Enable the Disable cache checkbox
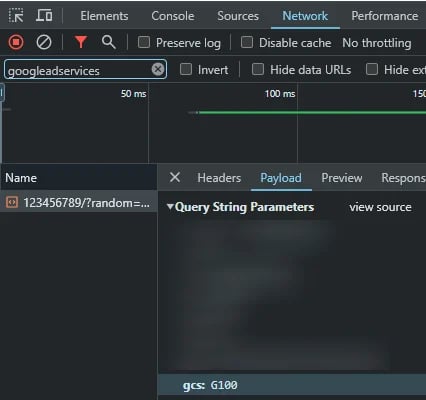The width and height of the screenshot is (426, 400). click(247, 42)
